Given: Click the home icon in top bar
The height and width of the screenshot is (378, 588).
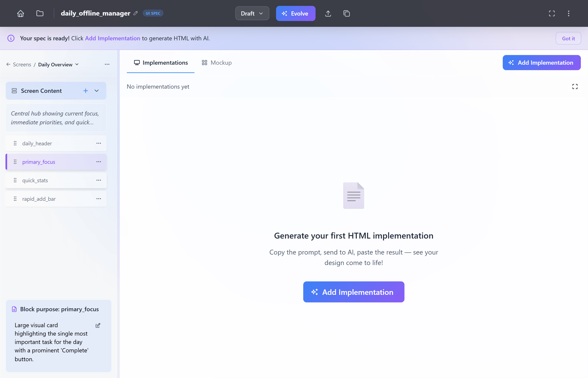Looking at the screenshot, I should tap(21, 13).
